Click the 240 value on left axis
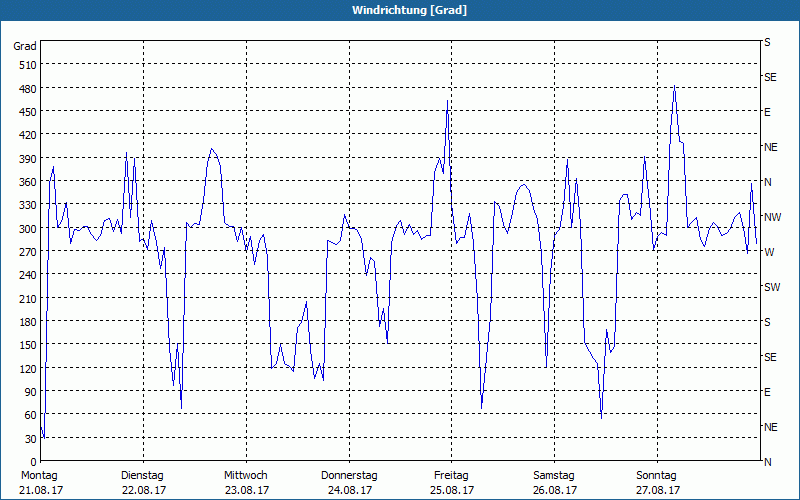The height and width of the screenshot is (500, 800). [28, 276]
